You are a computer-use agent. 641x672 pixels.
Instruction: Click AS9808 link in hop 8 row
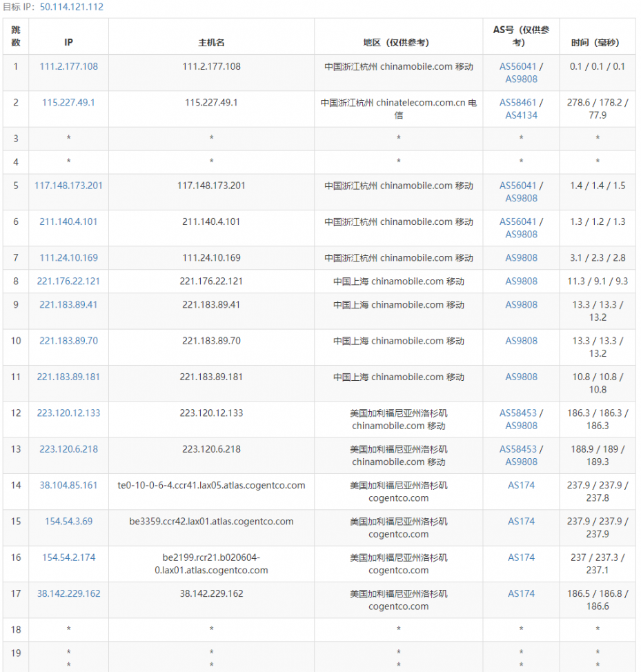pyautogui.click(x=521, y=281)
